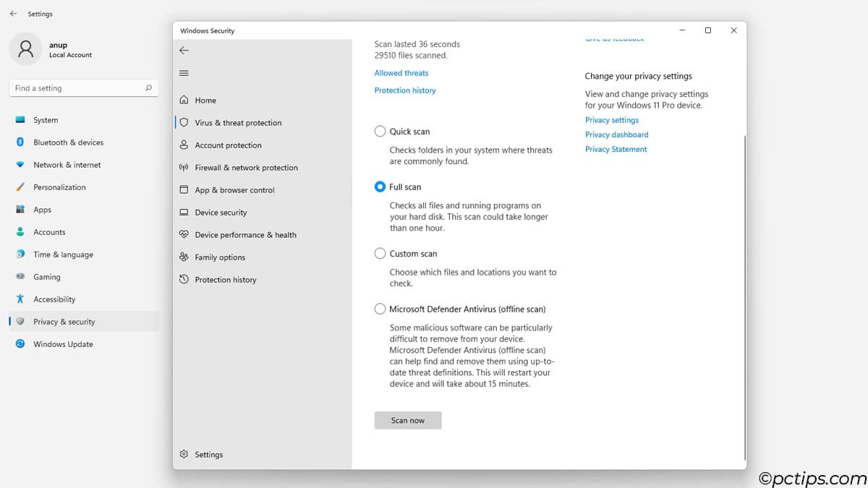Open Device performance & health
868x488 pixels.
click(x=245, y=235)
